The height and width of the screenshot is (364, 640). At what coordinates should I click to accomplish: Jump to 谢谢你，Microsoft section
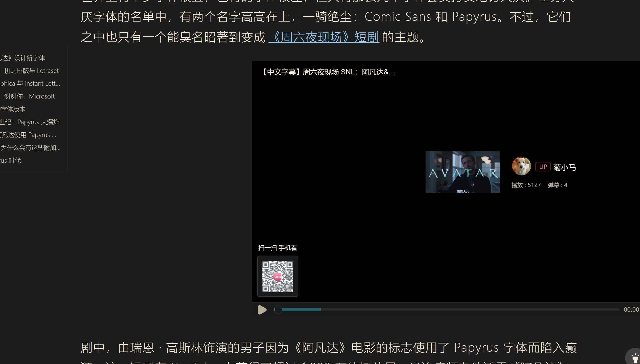click(x=29, y=96)
